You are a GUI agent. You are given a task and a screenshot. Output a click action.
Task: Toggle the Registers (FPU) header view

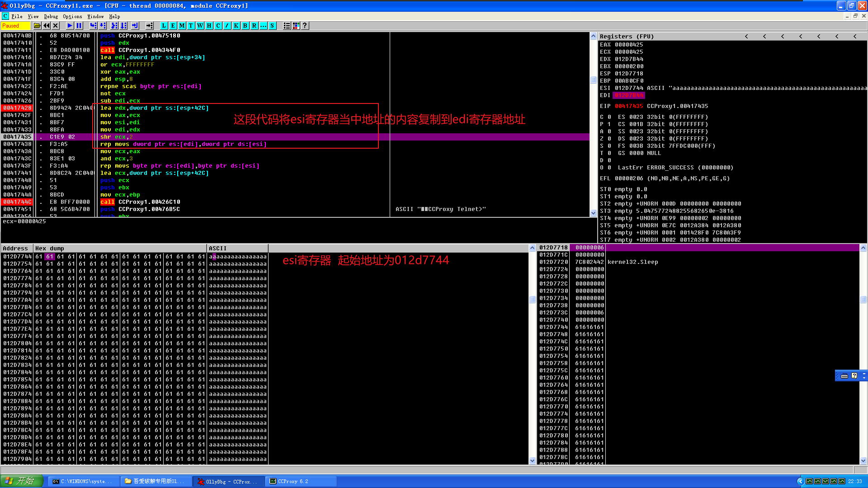[x=627, y=37]
